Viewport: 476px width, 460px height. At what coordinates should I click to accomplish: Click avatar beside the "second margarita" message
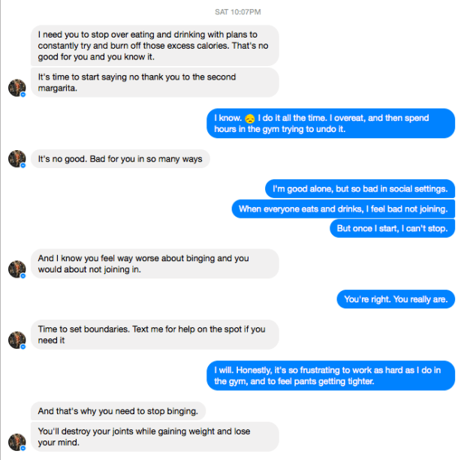[x=17, y=88]
